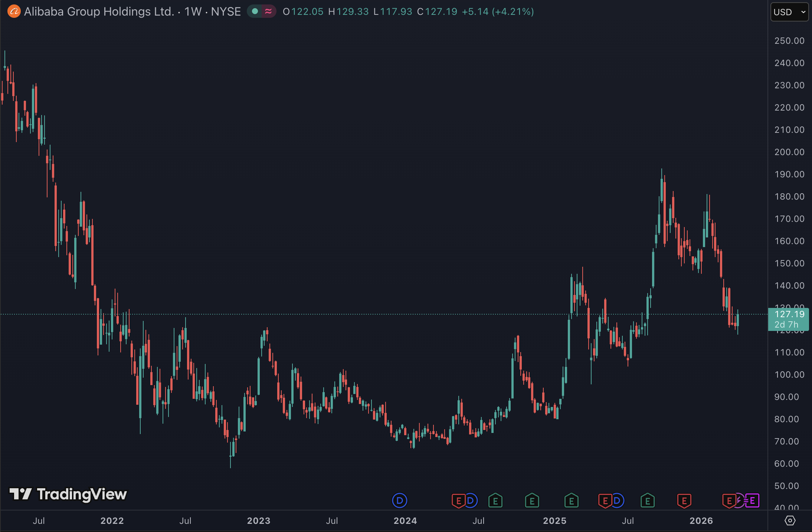Open the magenta upcoming earnings marker
The width and height of the screenshot is (812, 532).
tap(752, 501)
